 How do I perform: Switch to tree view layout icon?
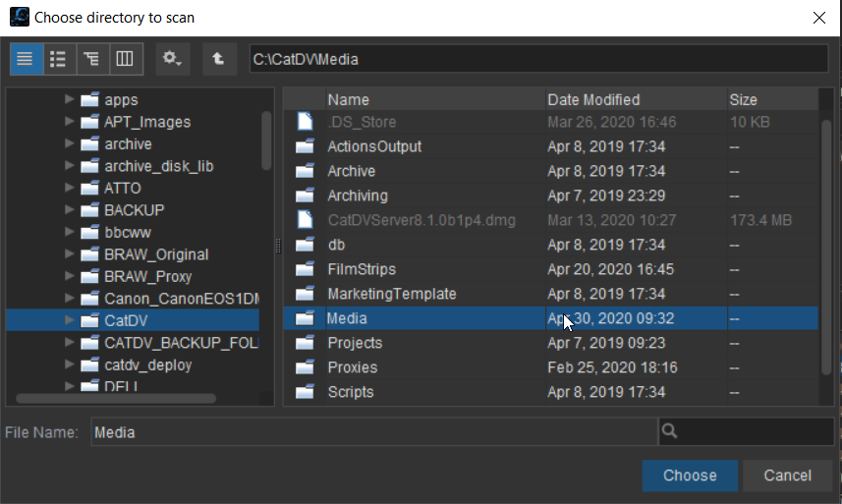(x=91, y=59)
